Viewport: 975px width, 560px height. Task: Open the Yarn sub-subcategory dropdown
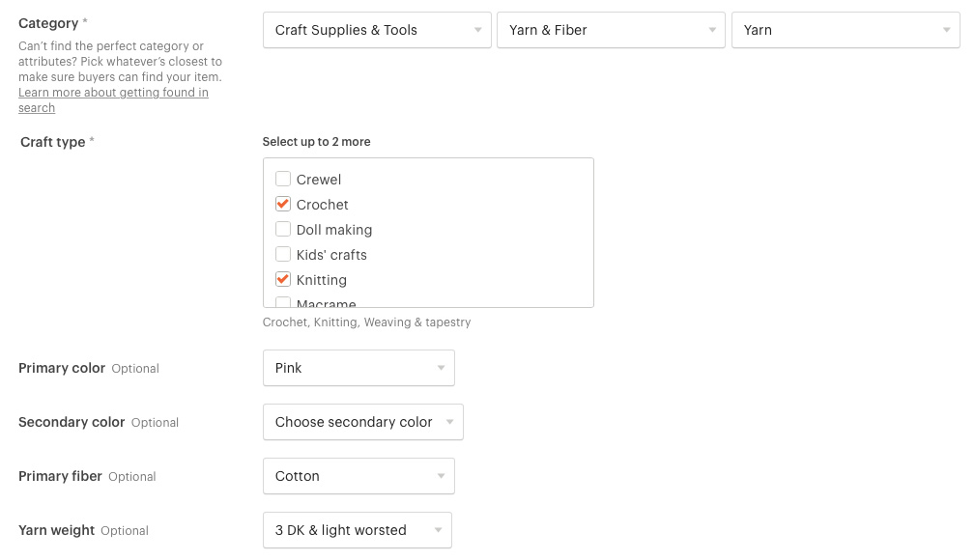pyautogui.click(x=846, y=30)
